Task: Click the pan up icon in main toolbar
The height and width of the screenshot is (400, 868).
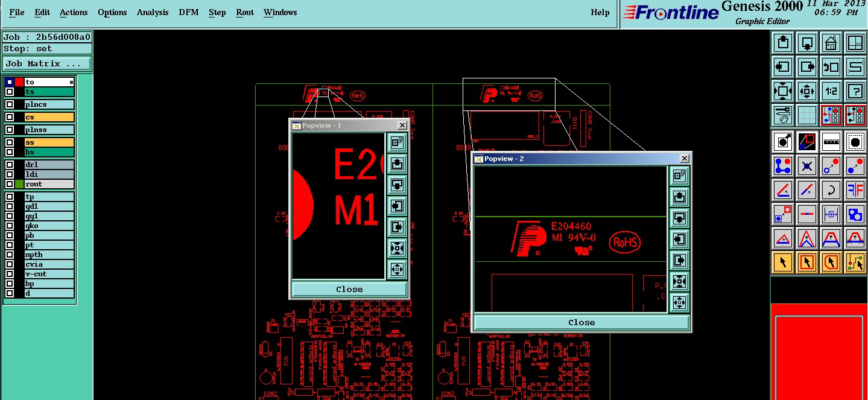Action: 782,43
